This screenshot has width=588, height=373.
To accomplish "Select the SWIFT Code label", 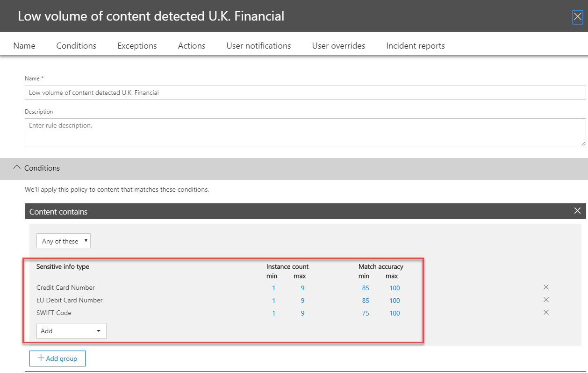I will click(54, 313).
